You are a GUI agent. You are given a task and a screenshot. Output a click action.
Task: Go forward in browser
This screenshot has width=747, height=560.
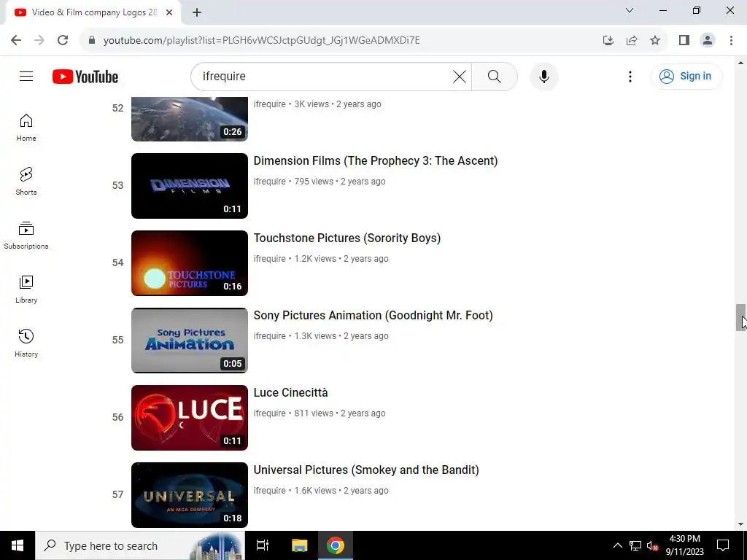pyautogui.click(x=39, y=40)
